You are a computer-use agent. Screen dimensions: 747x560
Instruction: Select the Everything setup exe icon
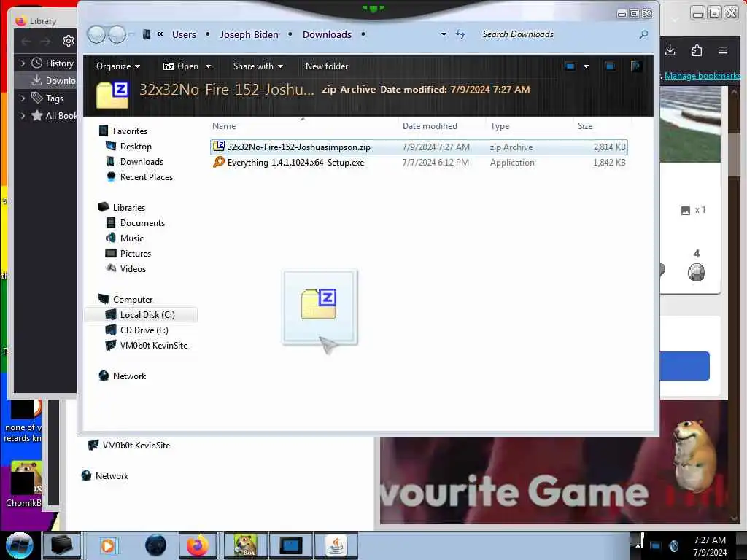tap(219, 162)
